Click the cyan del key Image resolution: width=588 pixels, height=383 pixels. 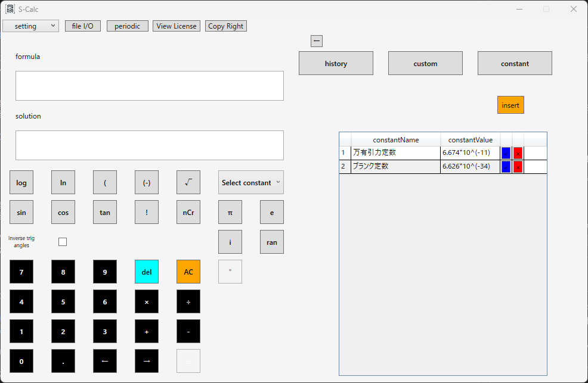click(147, 272)
